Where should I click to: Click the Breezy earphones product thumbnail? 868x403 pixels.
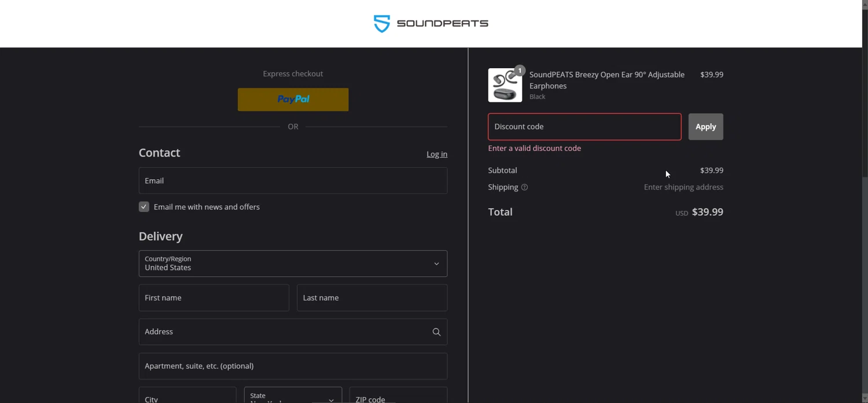coord(505,85)
